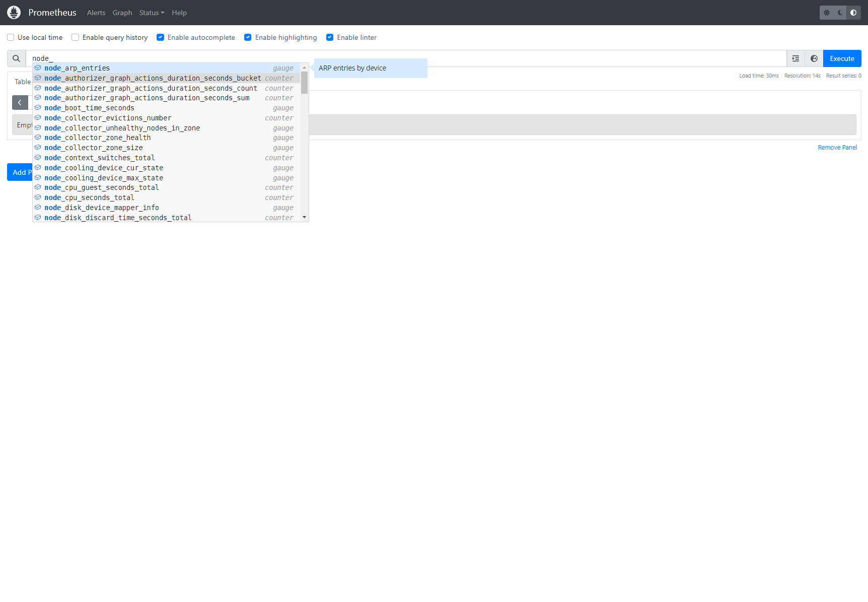Screen dimensions: 868x602
Task: Choose node_authorizer_graph_actions_duration_seconds_count suggestion
Action: [x=166, y=88]
